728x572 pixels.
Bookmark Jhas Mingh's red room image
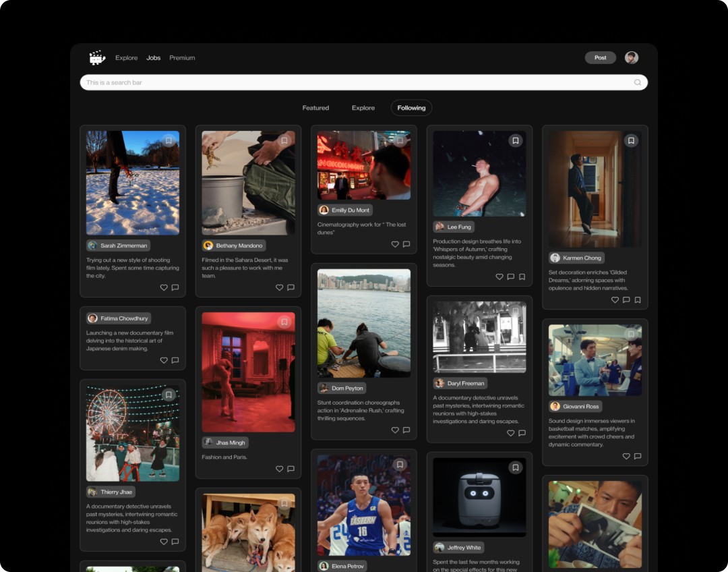pyautogui.click(x=284, y=322)
